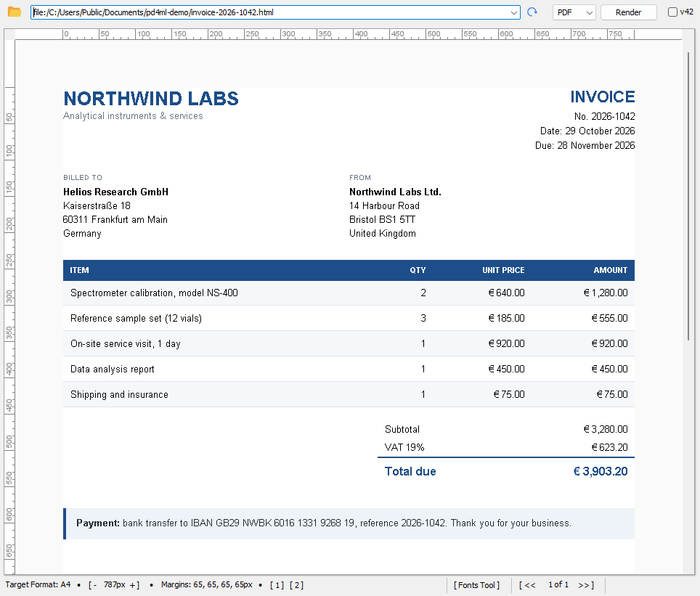Click 60311 Frankfurt am Main line
The width and height of the screenshot is (700, 596).
click(115, 220)
